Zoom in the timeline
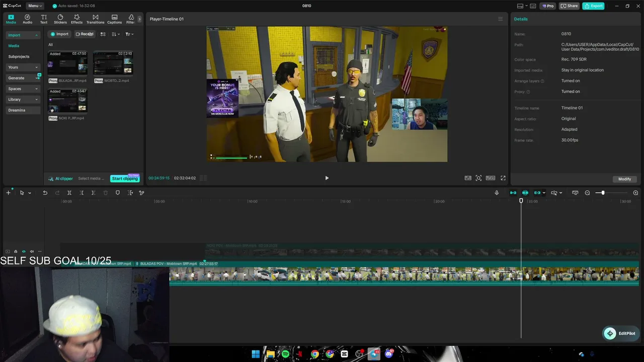The height and width of the screenshot is (362, 644). (635, 193)
